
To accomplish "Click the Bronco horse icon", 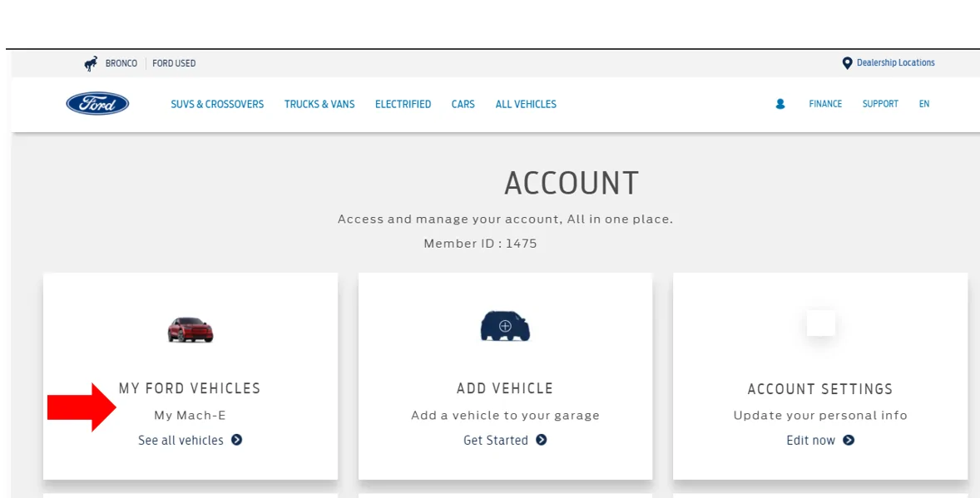I will pos(92,63).
